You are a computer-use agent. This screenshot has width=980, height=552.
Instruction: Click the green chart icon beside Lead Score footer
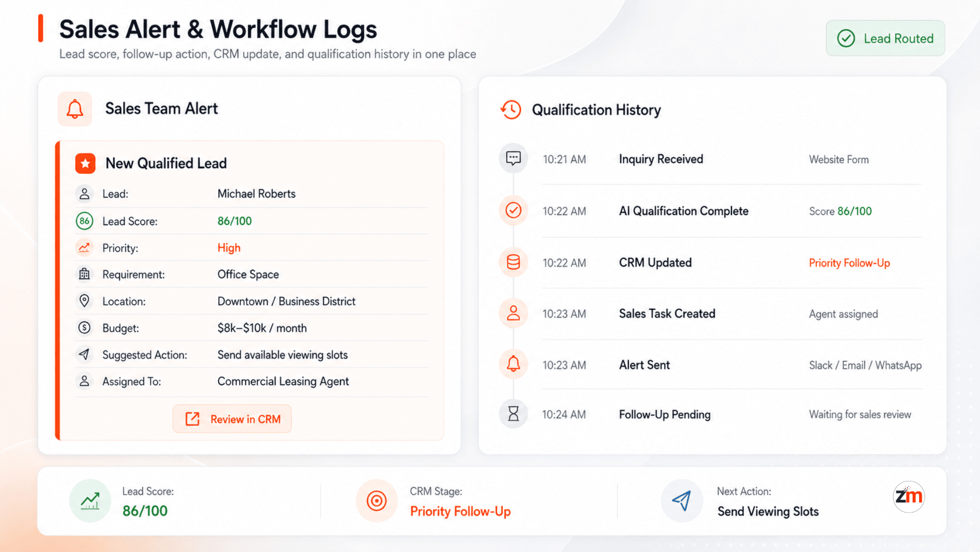tap(90, 500)
